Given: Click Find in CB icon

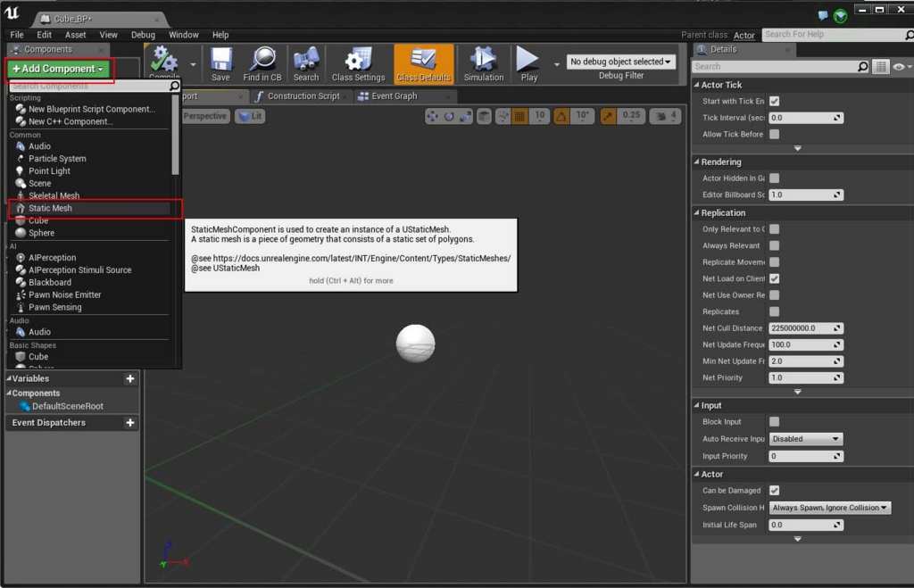Looking at the screenshot, I should pos(262,63).
